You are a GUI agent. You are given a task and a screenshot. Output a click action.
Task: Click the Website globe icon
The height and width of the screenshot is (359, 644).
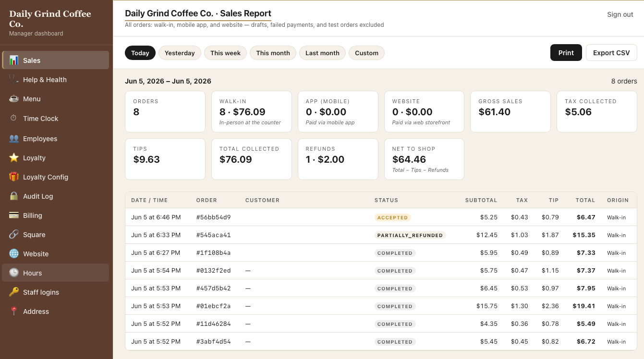click(14, 254)
